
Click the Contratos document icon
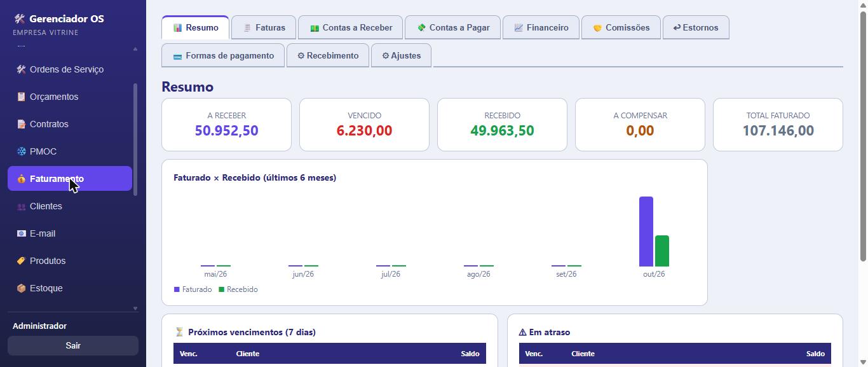tap(21, 124)
